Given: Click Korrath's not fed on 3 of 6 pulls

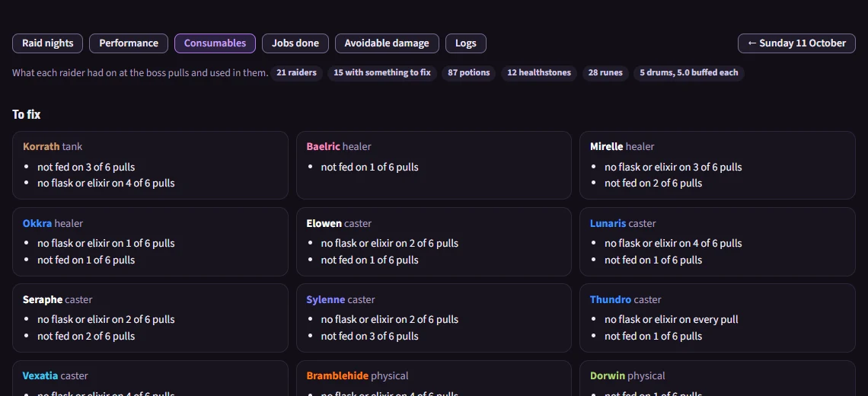Looking at the screenshot, I should pos(86,168).
